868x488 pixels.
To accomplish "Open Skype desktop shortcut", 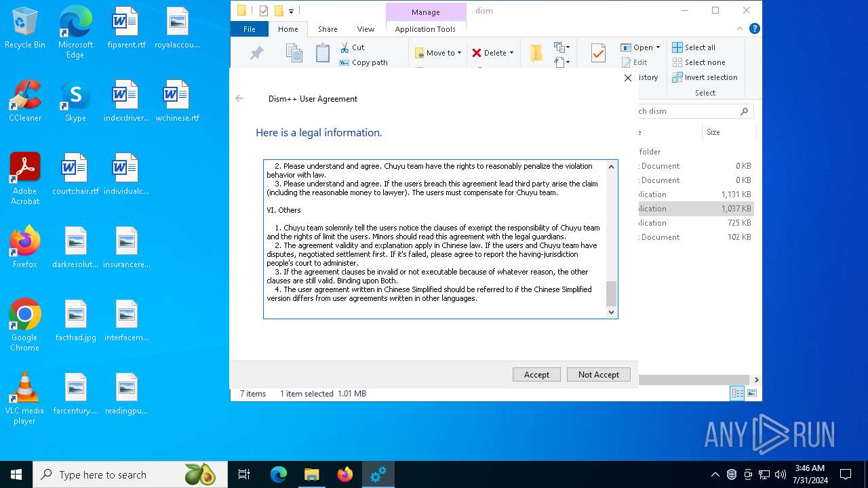I will 75,101.
